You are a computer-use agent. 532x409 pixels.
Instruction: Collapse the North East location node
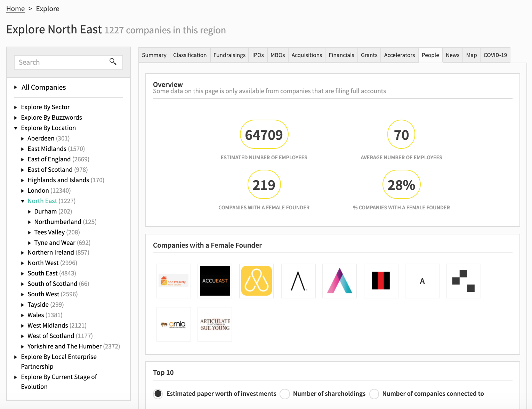(x=23, y=201)
